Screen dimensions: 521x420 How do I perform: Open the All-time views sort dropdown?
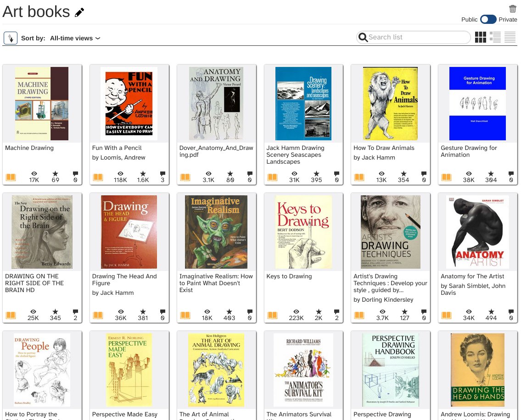tap(75, 38)
